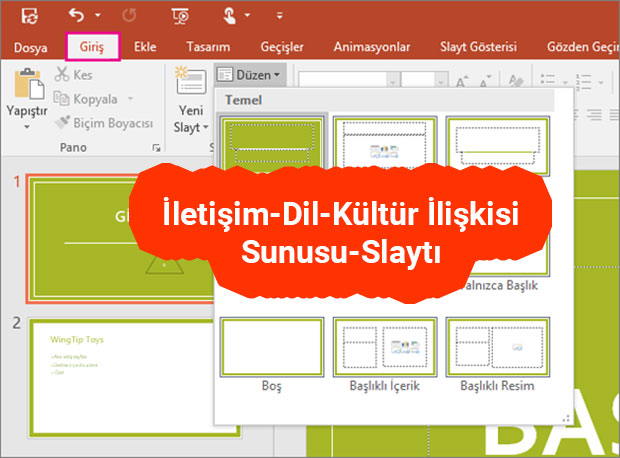Click the Undo arrow icon
620x458 pixels.
pos(74,16)
